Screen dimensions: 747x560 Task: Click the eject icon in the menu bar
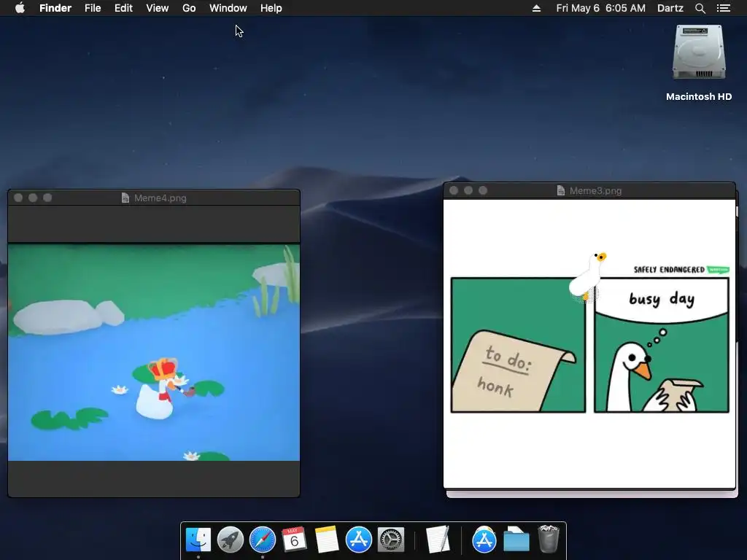[536, 8]
